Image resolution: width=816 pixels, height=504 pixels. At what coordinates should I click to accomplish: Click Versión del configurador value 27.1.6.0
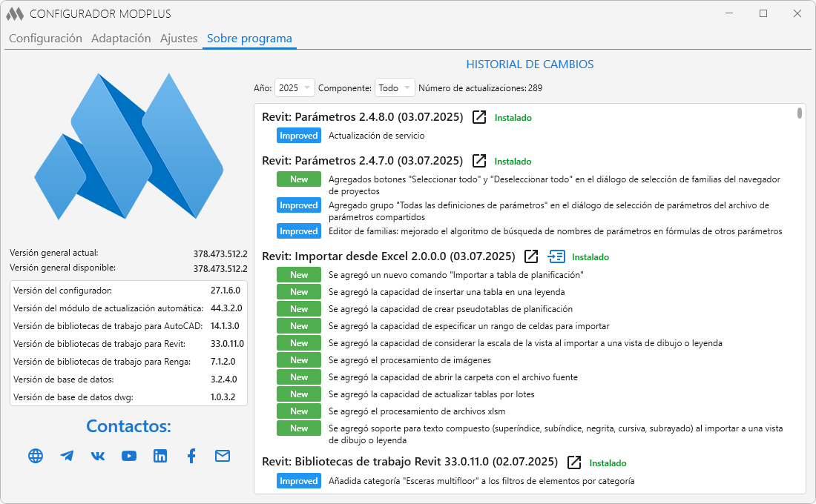pyautogui.click(x=226, y=291)
